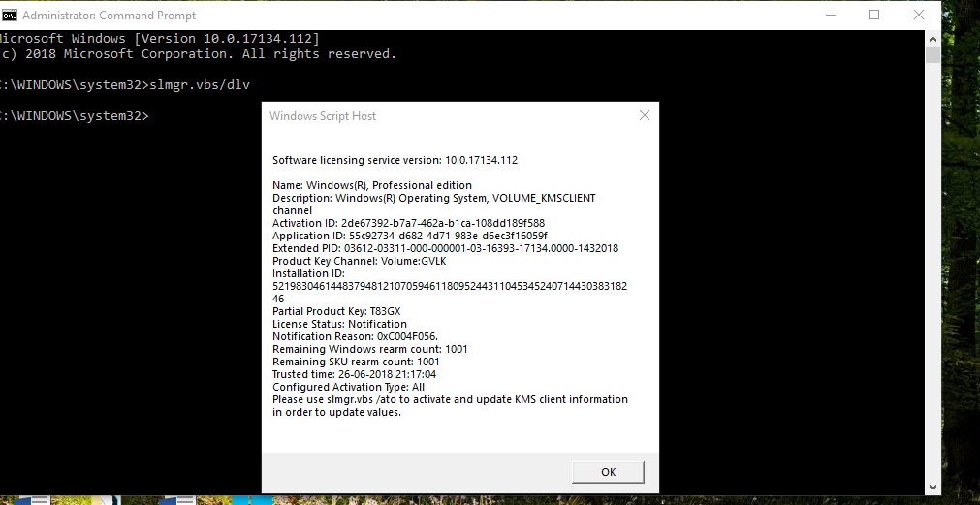Click the 'Administrator: Command Prompt' title text
The height and width of the screenshot is (505, 980).
[109, 15]
